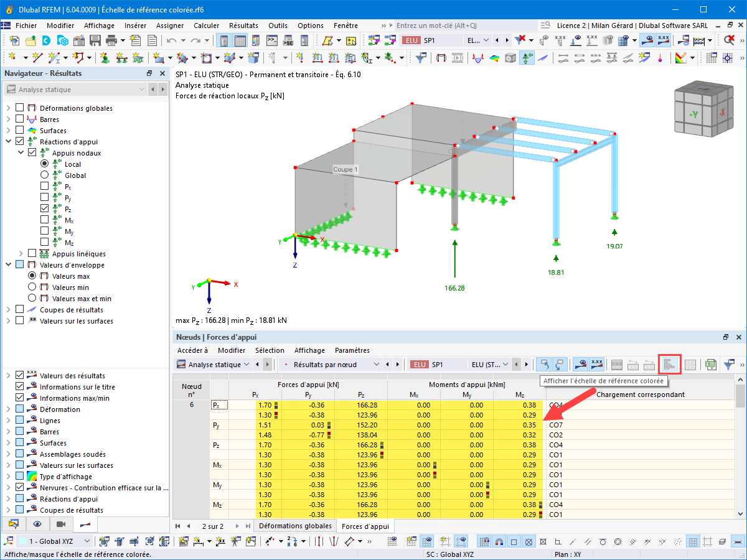This screenshot has width=747, height=560.
Task: Expand Coupes de résultats node
Action: point(8,310)
